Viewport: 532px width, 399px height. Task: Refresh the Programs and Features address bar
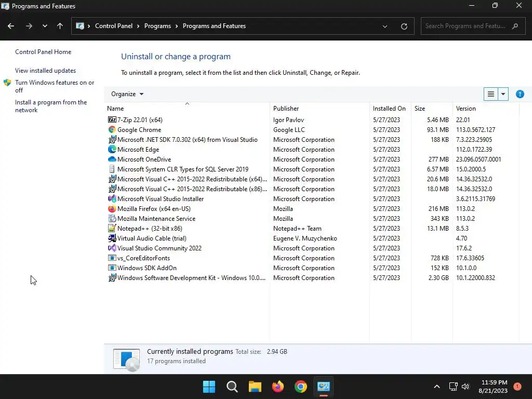point(404,26)
